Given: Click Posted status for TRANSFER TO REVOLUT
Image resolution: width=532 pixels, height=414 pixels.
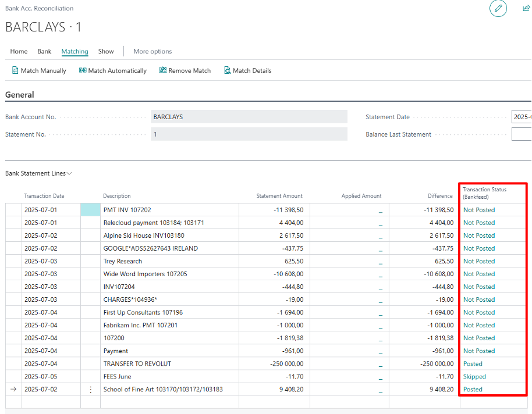Looking at the screenshot, I should [473, 364].
